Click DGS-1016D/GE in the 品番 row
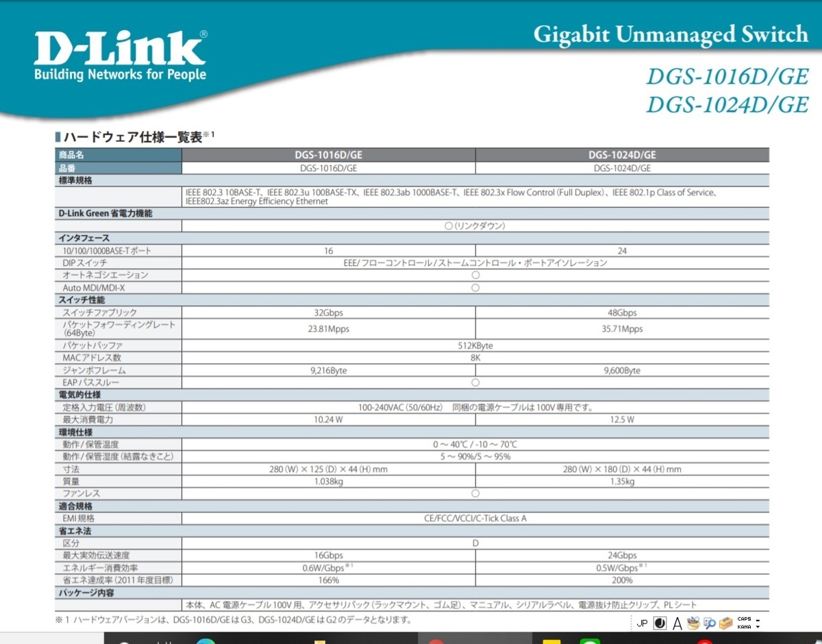This screenshot has height=644, width=822. (328, 168)
